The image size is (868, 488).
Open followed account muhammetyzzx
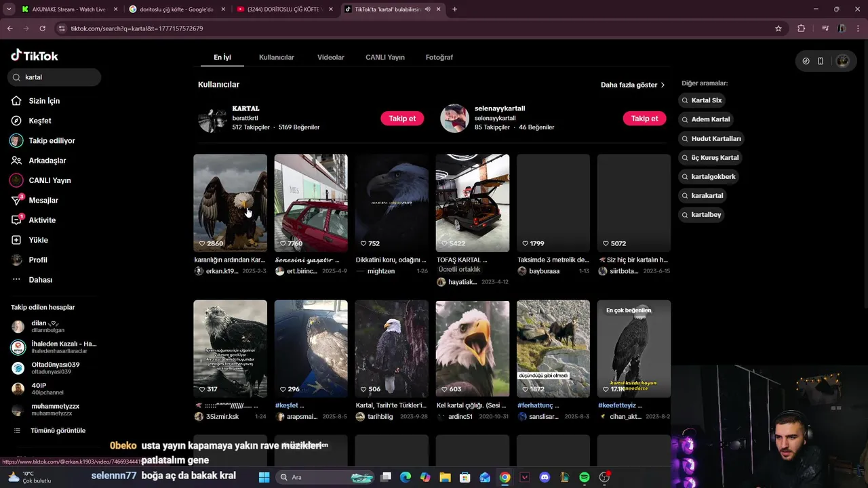point(53,410)
